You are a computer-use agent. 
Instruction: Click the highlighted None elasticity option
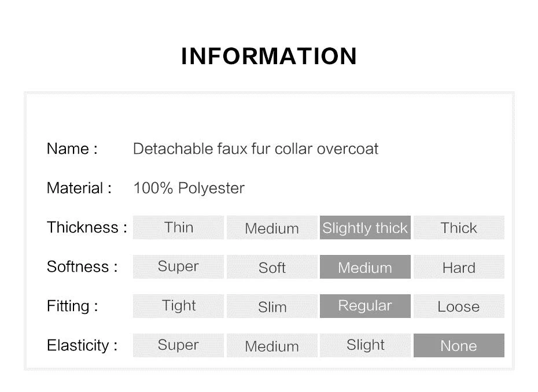(x=459, y=345)
